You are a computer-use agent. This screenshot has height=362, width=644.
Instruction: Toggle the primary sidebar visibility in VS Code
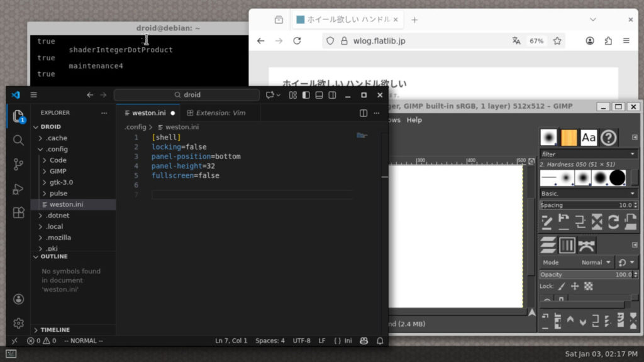click(x=306, y=94)
